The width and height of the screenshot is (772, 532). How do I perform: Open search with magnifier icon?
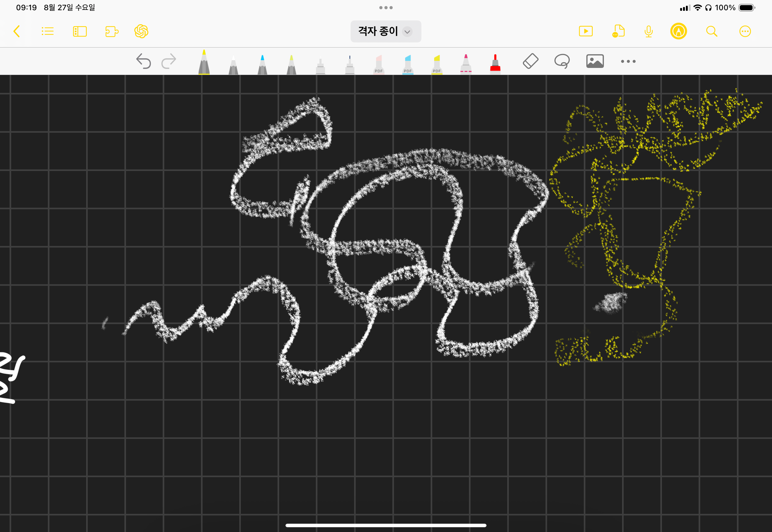(x=712, y=31)
